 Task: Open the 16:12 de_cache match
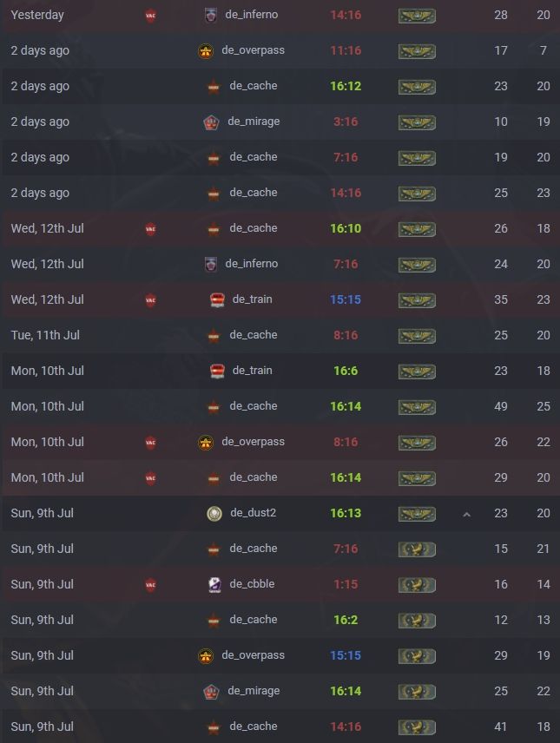pyautogui.click(x=280, y=86)
